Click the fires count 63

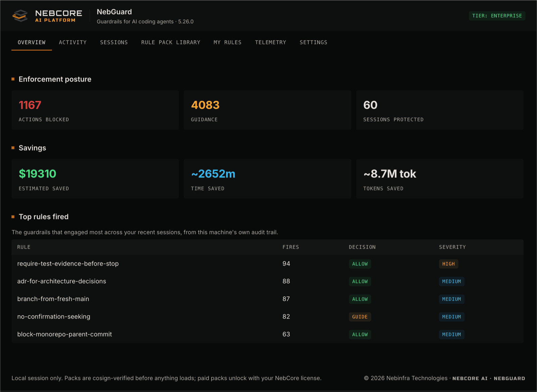(x=286, y=334)
